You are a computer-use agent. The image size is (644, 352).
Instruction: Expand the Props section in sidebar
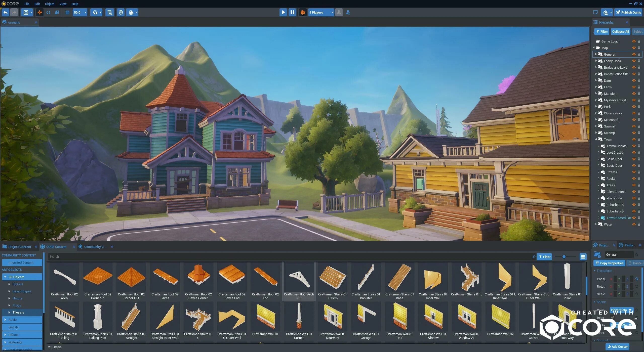[x=9, y=305]
